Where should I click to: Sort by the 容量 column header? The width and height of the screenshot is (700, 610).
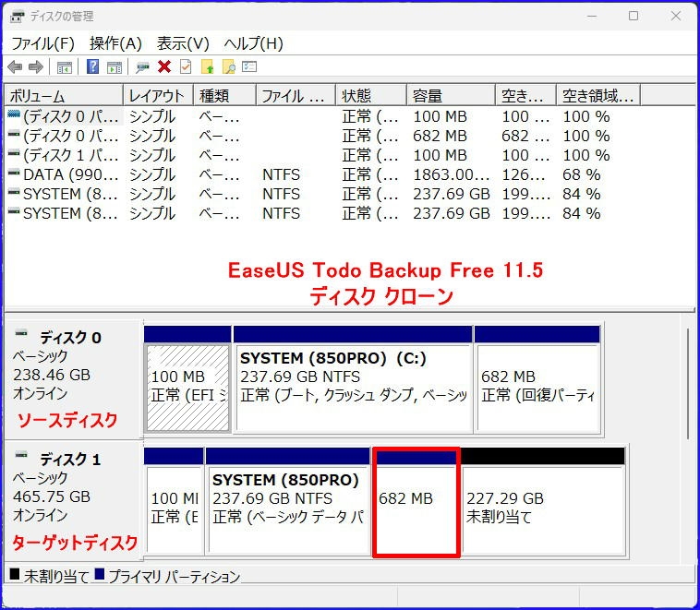[x=451, y=95]
